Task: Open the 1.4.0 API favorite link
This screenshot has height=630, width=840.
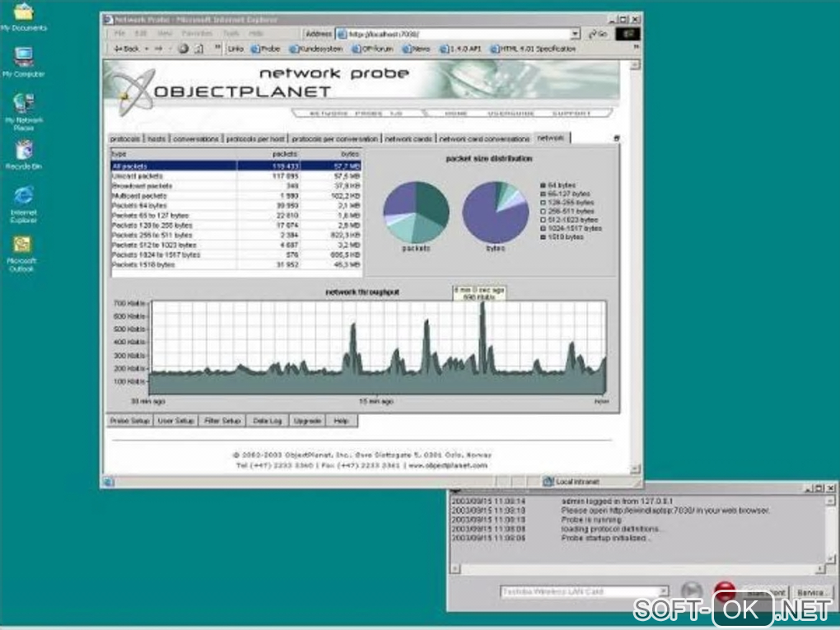Action: 460,49
